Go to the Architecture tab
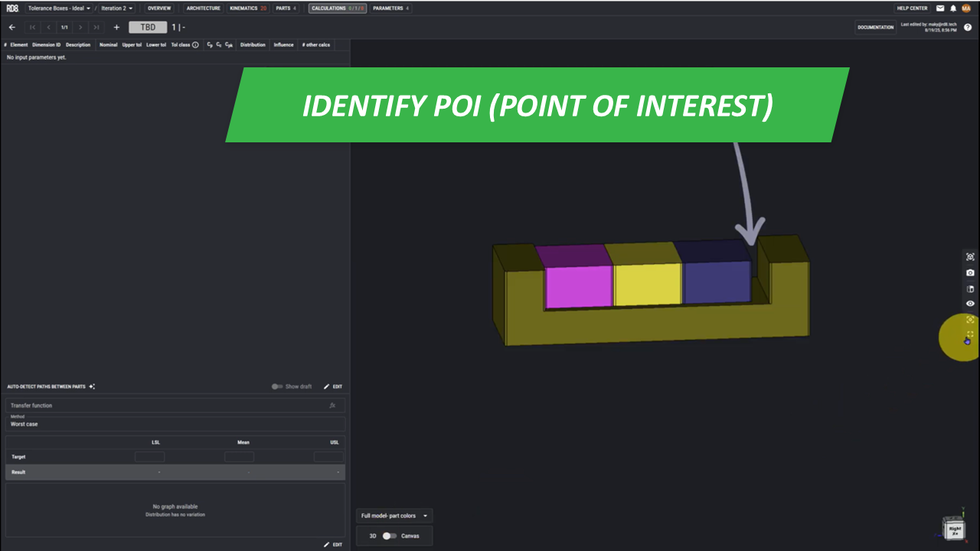This screenshot has height=551, width=980. click(x=203, y=8)
